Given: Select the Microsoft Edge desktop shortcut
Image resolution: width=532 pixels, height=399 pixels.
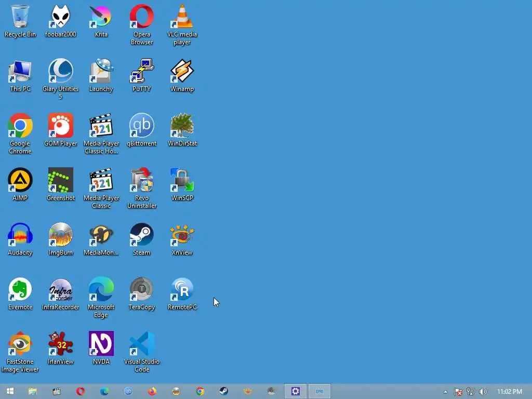Looking at the screenshot, I should (x=101, y=298).
